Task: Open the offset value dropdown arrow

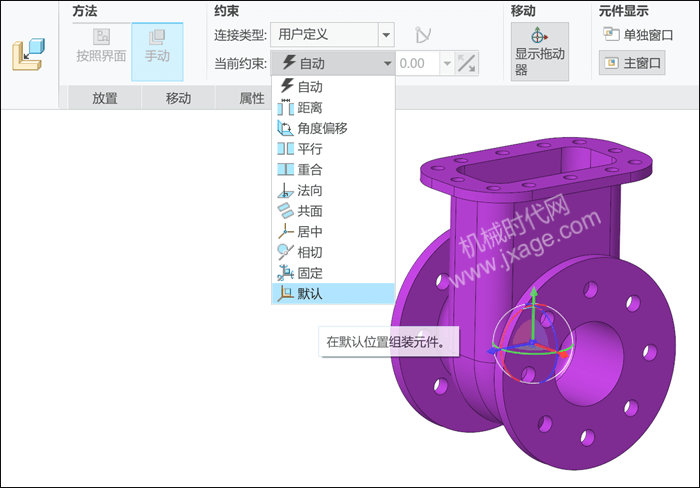Action: point(447,63)
